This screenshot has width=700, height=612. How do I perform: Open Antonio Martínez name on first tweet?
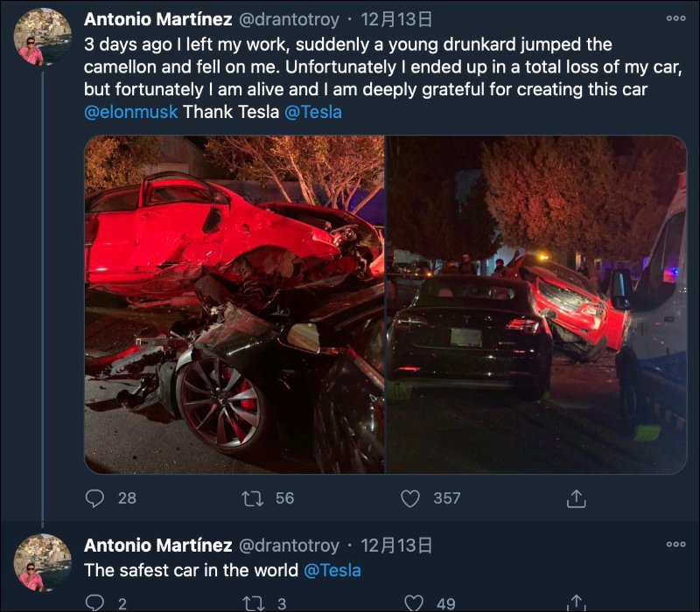click(157, 19)
